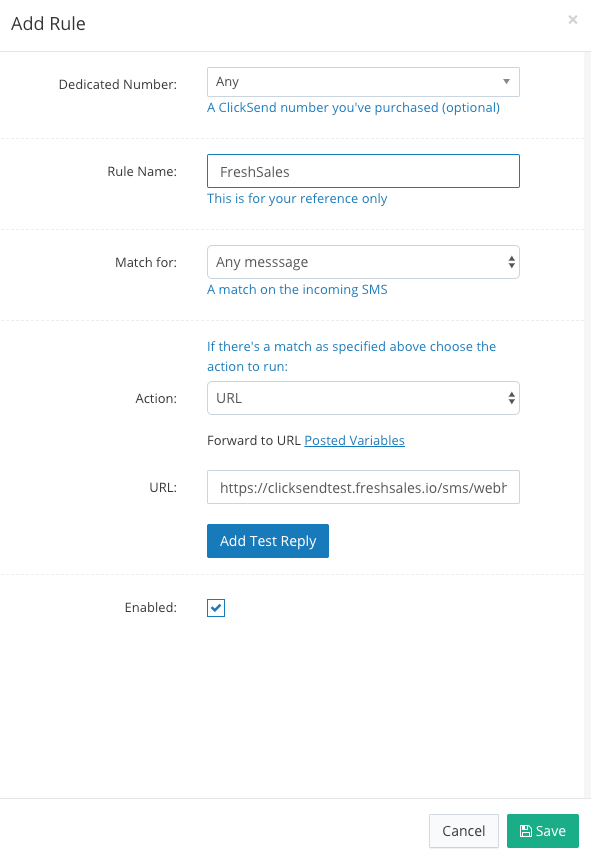Open the Dedicated Number dropdown showing Any
This screenshot has width=591, height=858.
click(363, 82)
